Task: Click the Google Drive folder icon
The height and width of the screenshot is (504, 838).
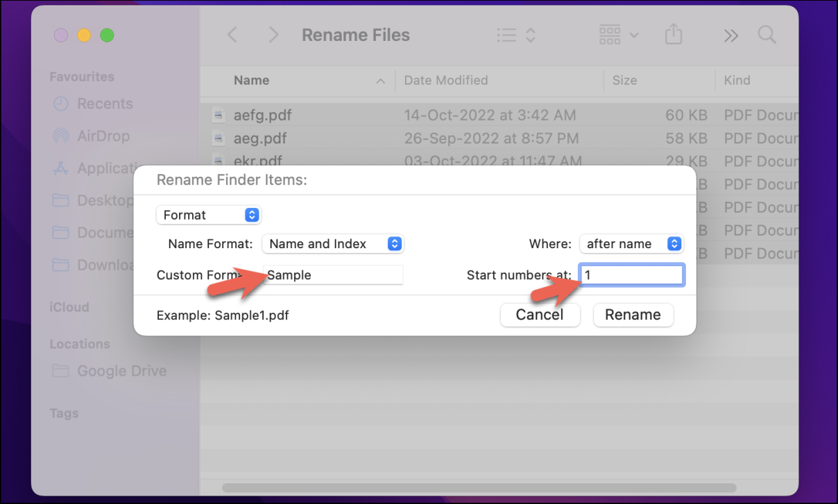Action: [x=61, y=371]
